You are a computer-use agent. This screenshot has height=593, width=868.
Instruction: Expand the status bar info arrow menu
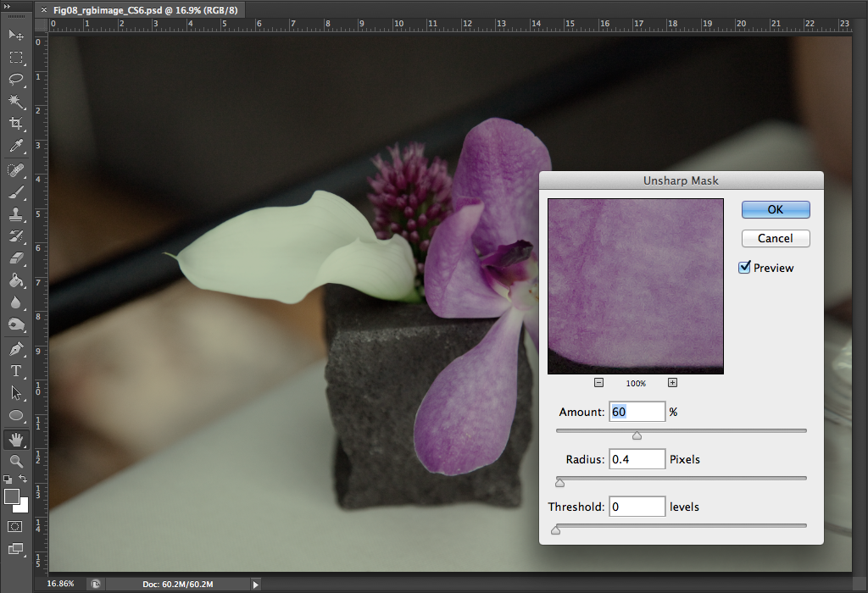[x=256, y=584]
